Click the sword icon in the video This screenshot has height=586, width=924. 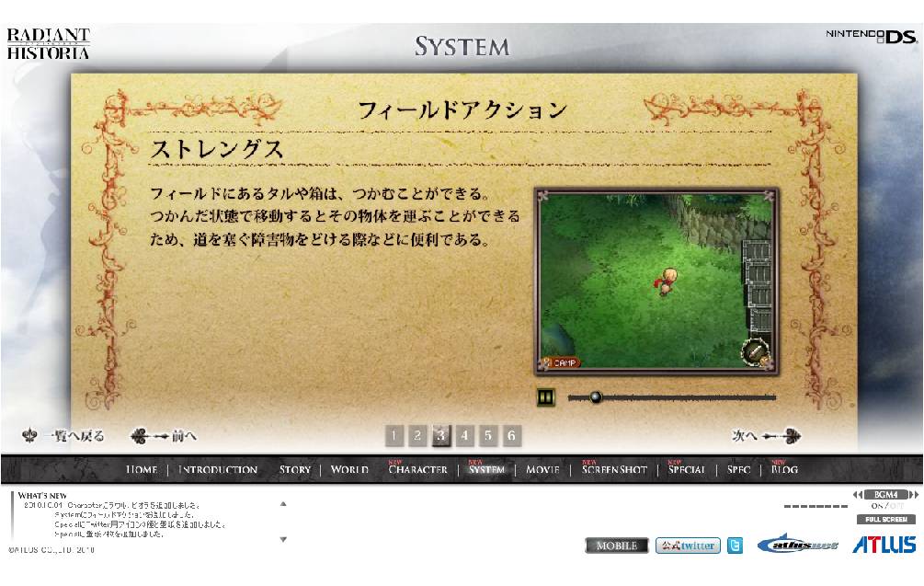point(755,352)
